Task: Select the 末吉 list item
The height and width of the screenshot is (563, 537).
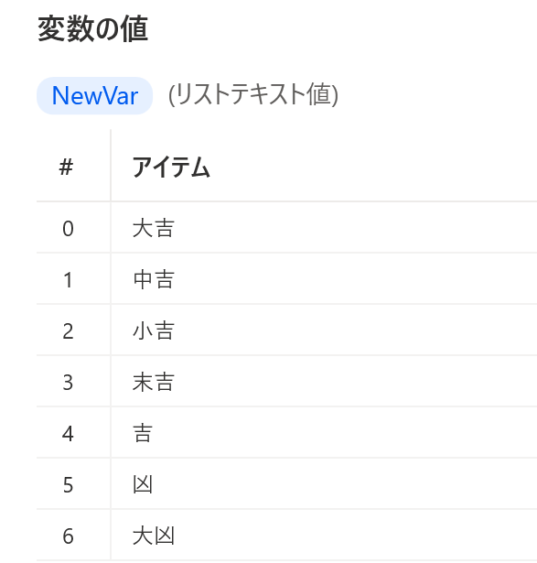Action: 153,382
